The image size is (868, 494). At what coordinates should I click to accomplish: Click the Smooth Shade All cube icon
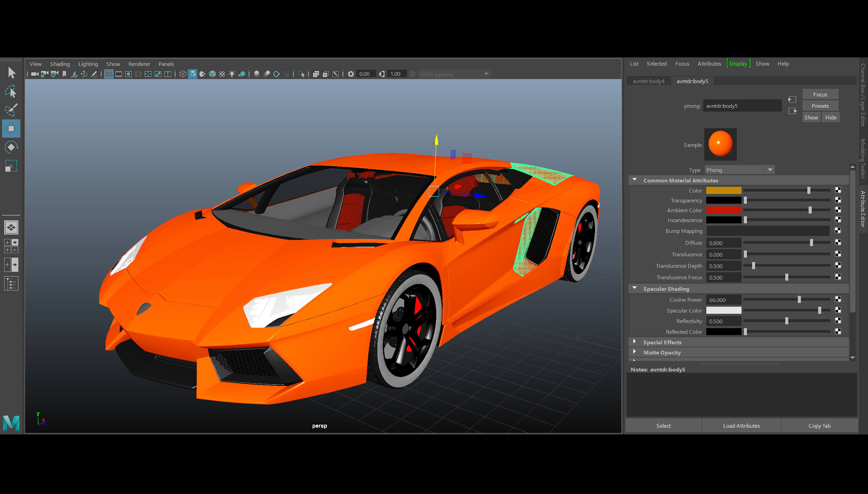click(193, 74)
